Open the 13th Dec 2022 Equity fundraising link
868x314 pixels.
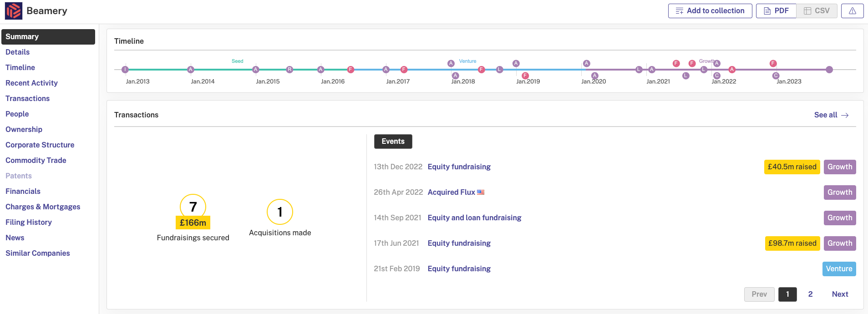tap(459, 167)
